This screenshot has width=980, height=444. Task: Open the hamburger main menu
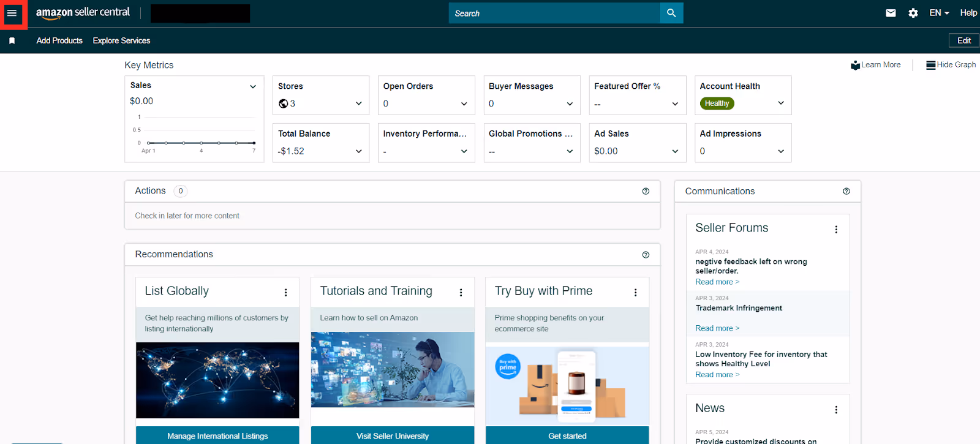click(x=12, y=13)
